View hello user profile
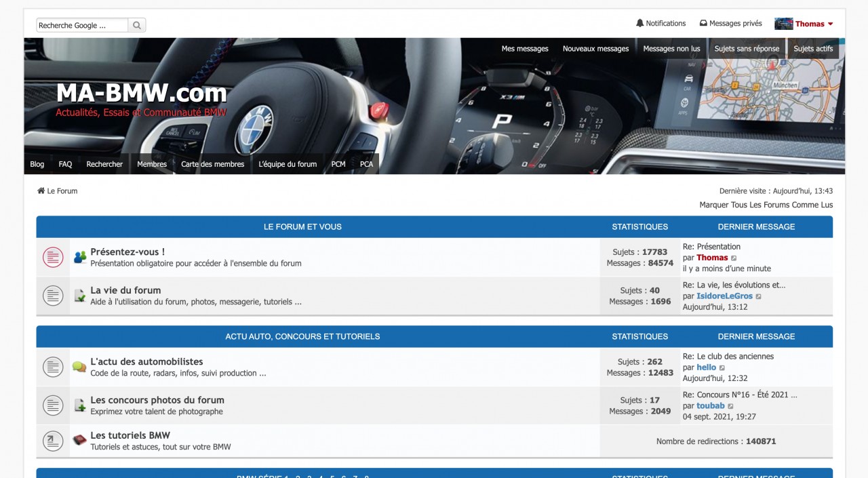868x478 pixels. (x=706, y=367)
